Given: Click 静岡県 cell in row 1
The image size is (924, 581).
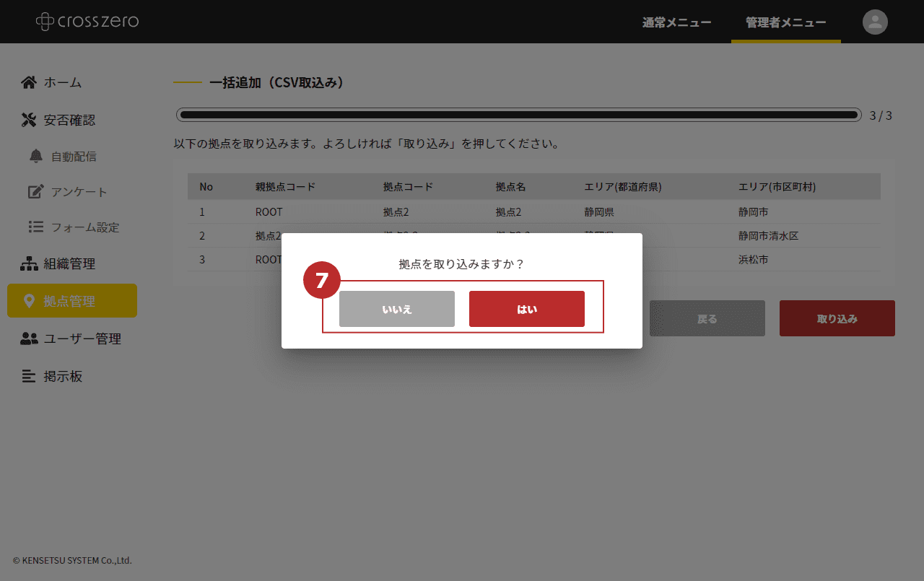Looking at the screenshot, I should pos(599,212).
